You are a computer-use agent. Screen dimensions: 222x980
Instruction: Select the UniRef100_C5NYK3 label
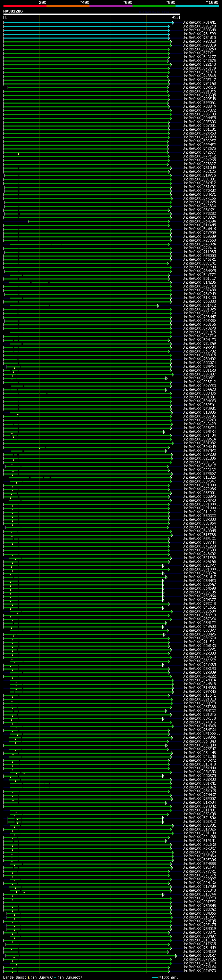point(199,500)
